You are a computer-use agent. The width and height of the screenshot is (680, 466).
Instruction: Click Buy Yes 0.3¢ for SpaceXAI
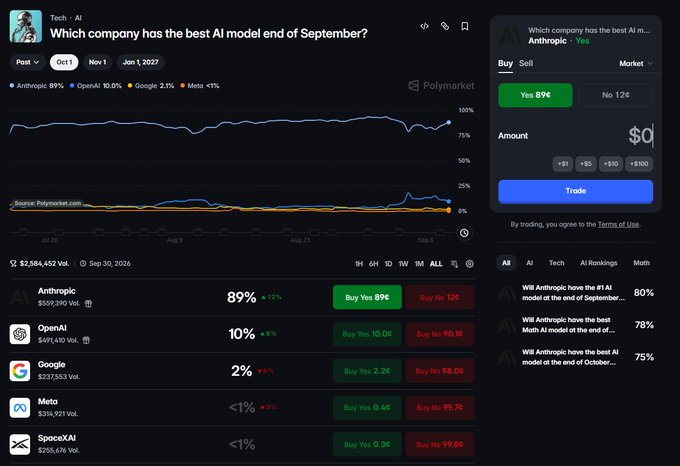coord(367,444)
